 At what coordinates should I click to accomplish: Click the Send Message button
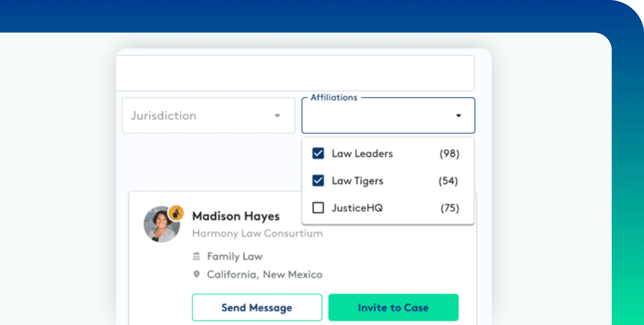[x=257, y=307]
